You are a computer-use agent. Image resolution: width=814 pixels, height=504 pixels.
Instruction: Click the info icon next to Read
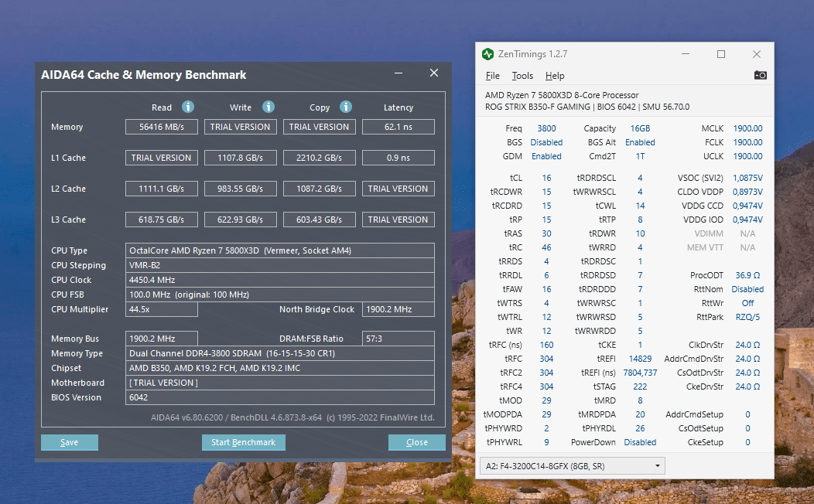coord(188,107)
